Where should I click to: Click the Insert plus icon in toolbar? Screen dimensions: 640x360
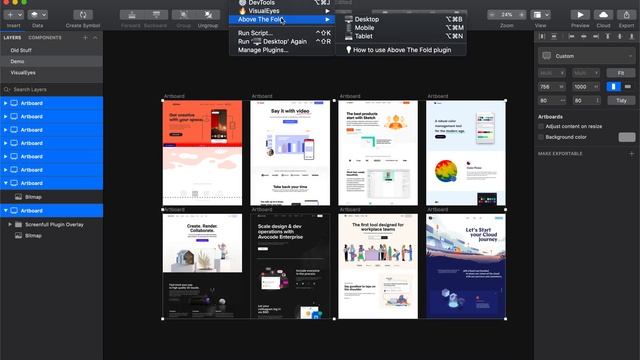click(10, 15)
